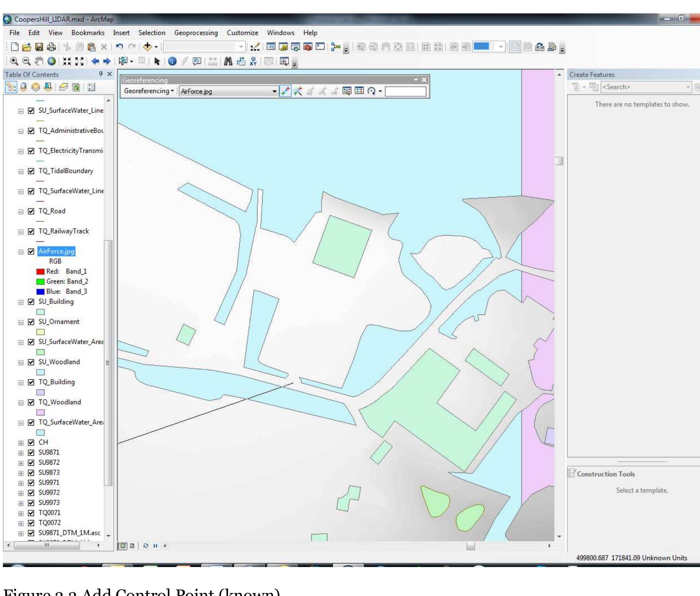Close the Table Of Contents panel
Screen dimensions: 700x596
[x=109, y=74]
